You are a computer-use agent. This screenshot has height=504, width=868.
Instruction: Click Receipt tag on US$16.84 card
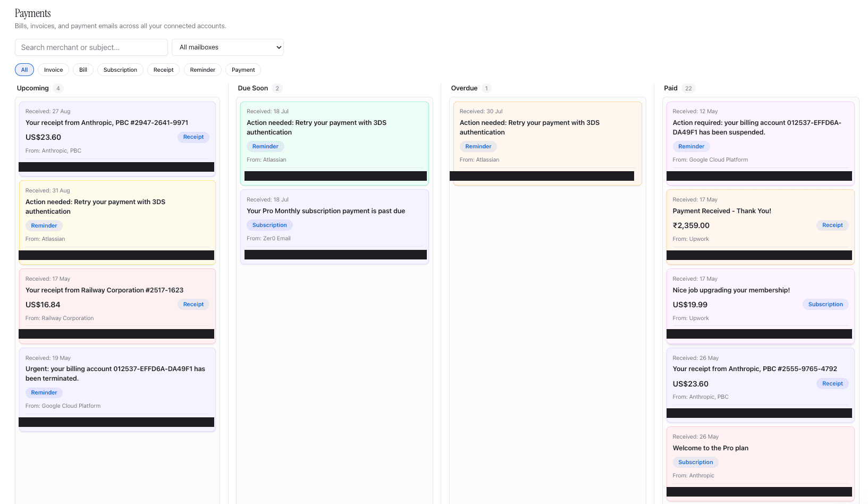193,305
